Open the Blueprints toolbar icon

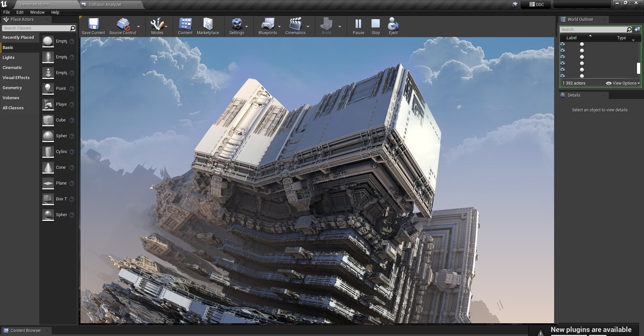[x=267, y=24]
